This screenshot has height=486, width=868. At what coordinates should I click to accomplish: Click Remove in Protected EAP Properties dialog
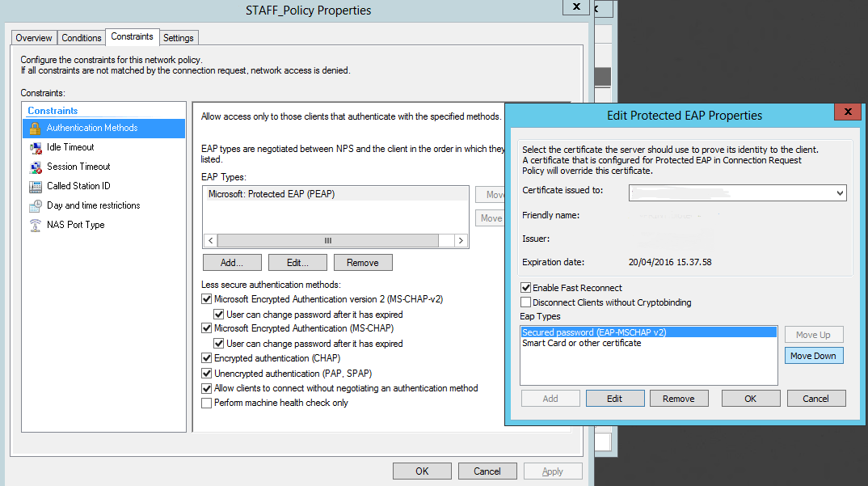pos(679,399)
